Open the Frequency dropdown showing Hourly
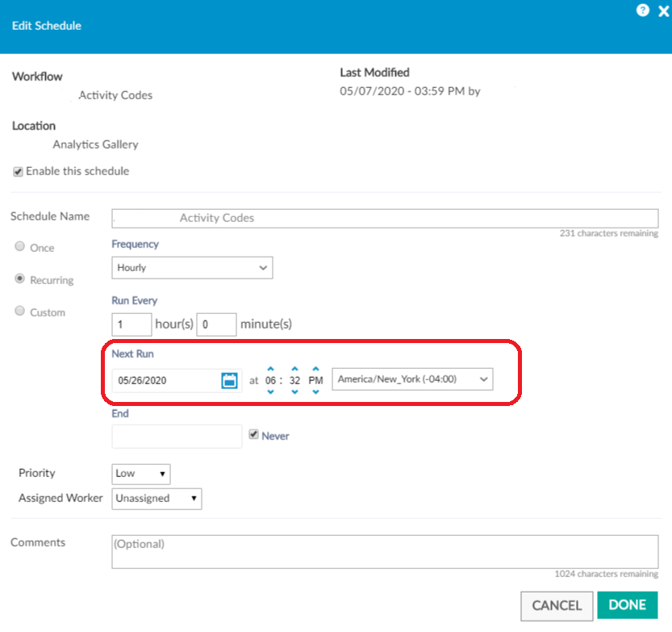This screenshot has height=632, width=672. pos(192,267)
